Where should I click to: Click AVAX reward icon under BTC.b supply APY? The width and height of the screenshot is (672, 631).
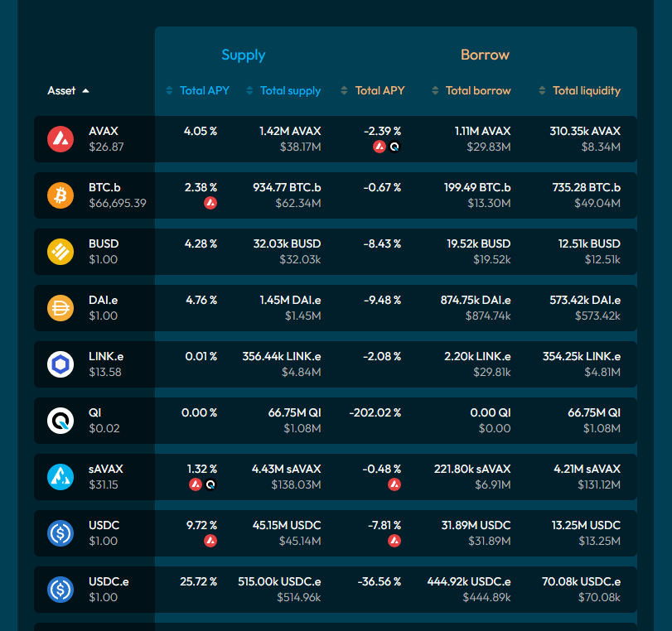[x=210, y=203]
